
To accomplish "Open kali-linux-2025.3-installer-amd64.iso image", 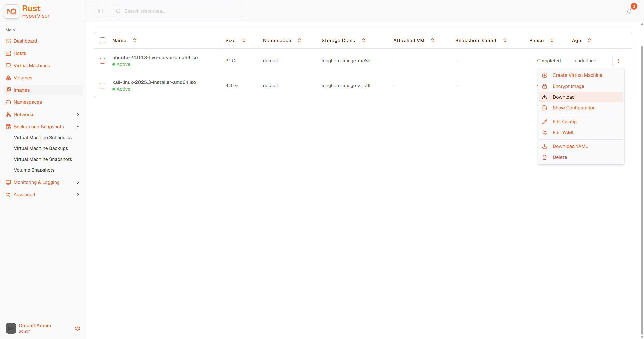I will click(154, 82).
